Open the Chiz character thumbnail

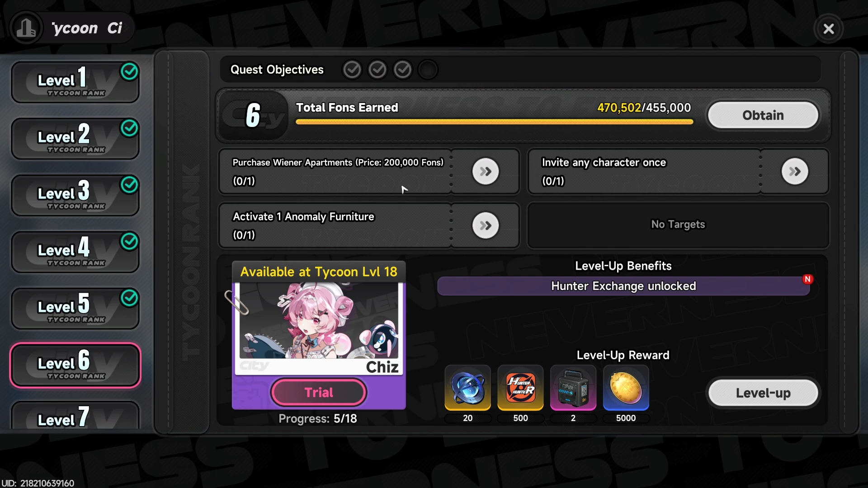pos(319,321)
